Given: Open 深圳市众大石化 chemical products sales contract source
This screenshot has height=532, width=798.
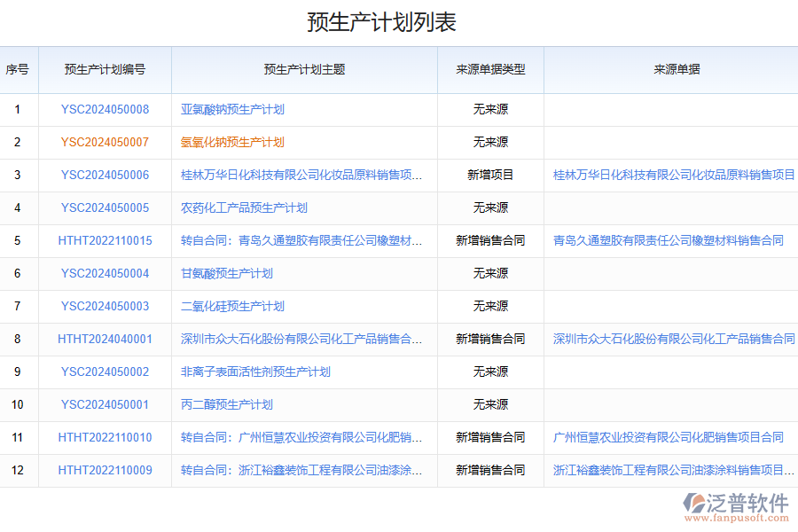Looking at the screenshot, I should pos(670,339).
